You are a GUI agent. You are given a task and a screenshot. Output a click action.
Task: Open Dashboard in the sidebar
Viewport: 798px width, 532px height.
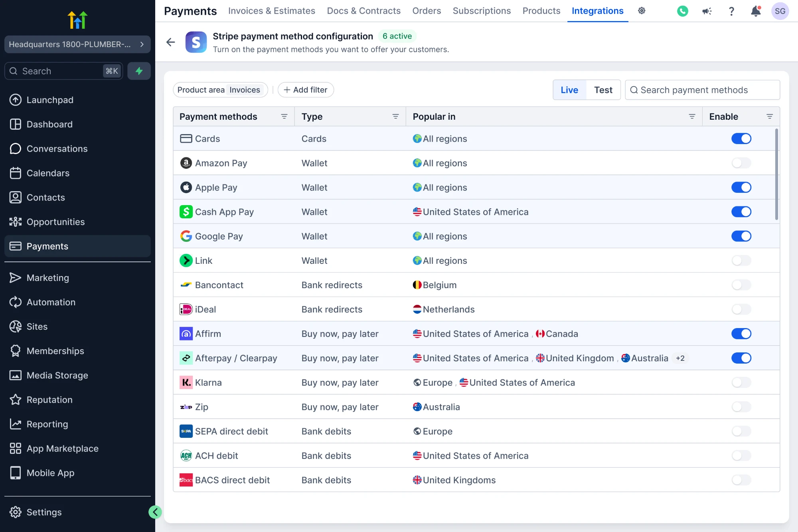click(x=77, y=124)
